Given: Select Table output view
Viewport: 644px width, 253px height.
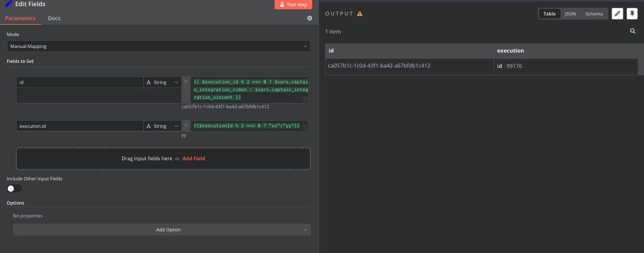Looking at the screenshot, I should click(x=550, y=14).
